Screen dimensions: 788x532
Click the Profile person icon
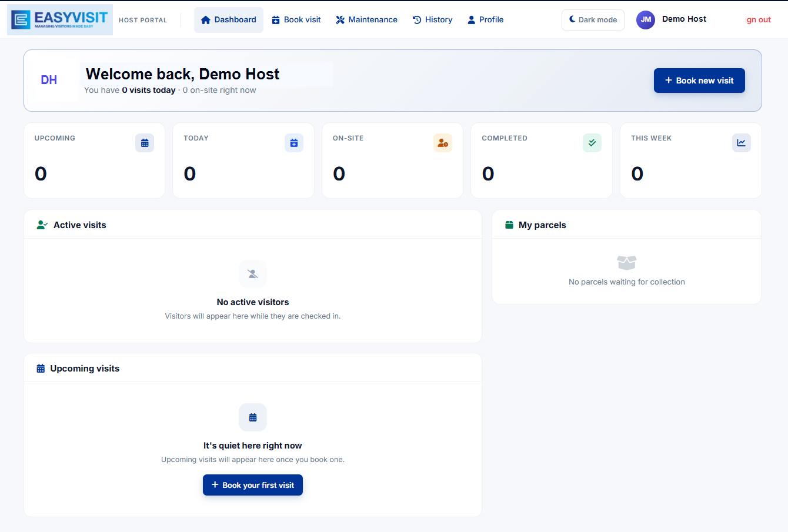[x=471, y=20]
